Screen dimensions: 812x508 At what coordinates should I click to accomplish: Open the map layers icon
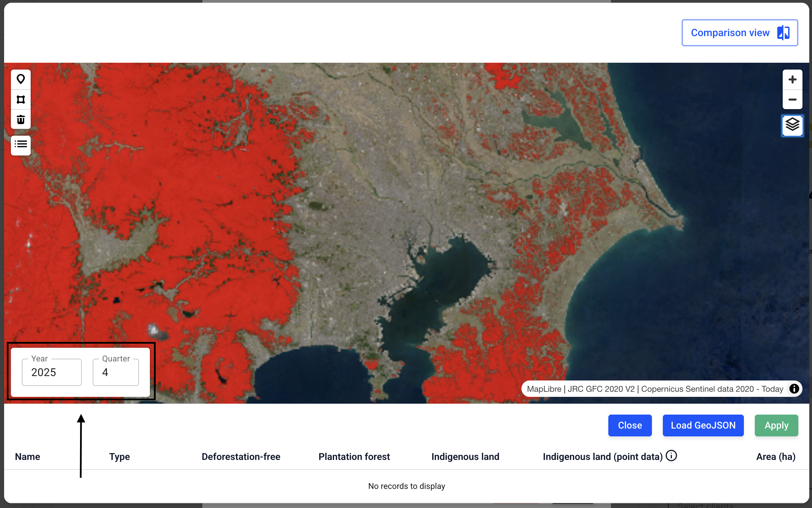(x=792, y=125)
